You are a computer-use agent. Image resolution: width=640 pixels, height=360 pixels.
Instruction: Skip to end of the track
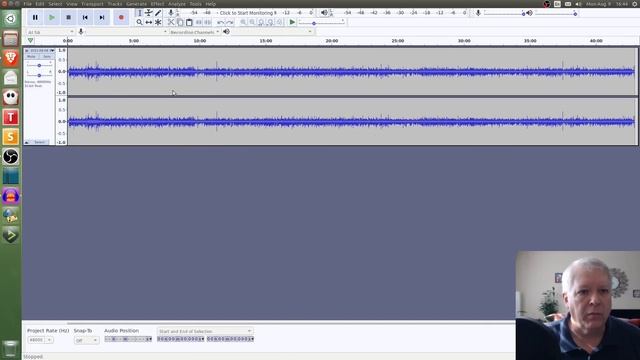click(102, 18)
